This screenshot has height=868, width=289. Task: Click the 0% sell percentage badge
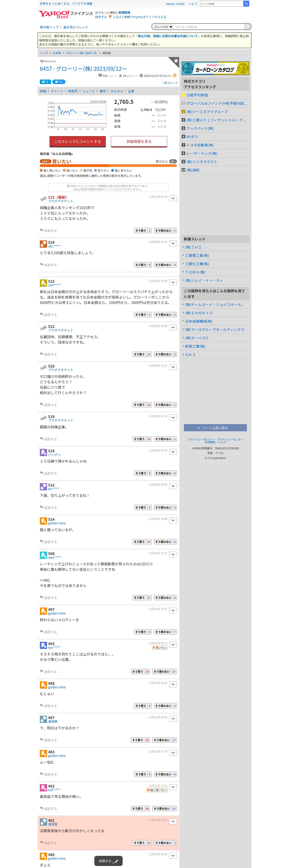tap(173, 161)
